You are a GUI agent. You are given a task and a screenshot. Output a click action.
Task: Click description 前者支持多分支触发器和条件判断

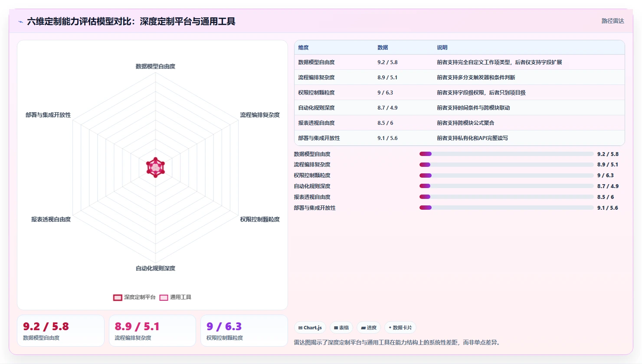[476, 78]
